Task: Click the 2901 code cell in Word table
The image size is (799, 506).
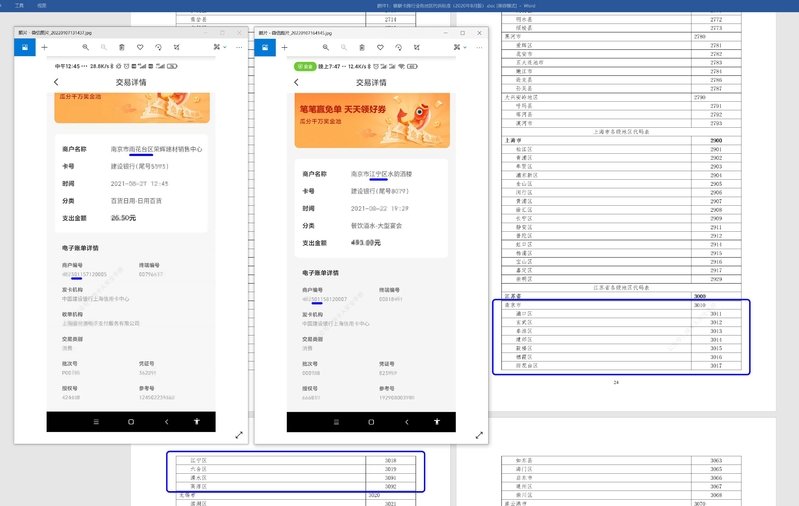Action: click(x=716, y=149)
